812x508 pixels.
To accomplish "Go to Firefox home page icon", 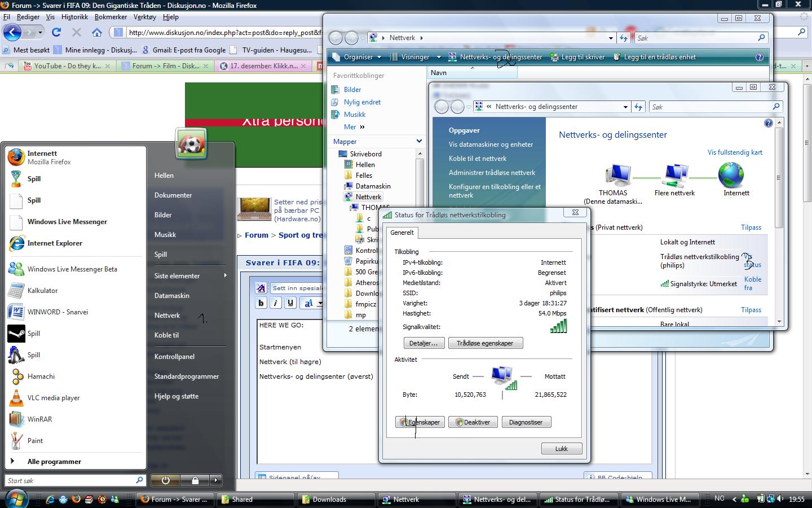I will pos(97,32).
